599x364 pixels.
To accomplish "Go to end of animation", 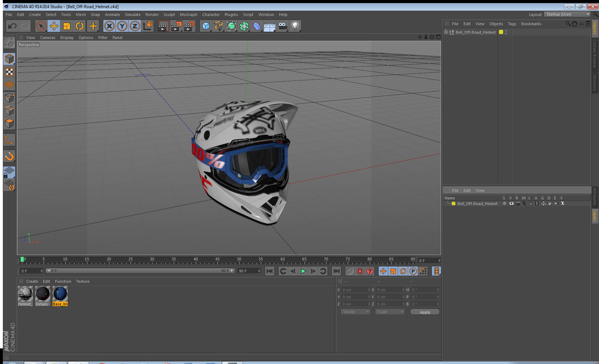I will click(x=336, y=271).
